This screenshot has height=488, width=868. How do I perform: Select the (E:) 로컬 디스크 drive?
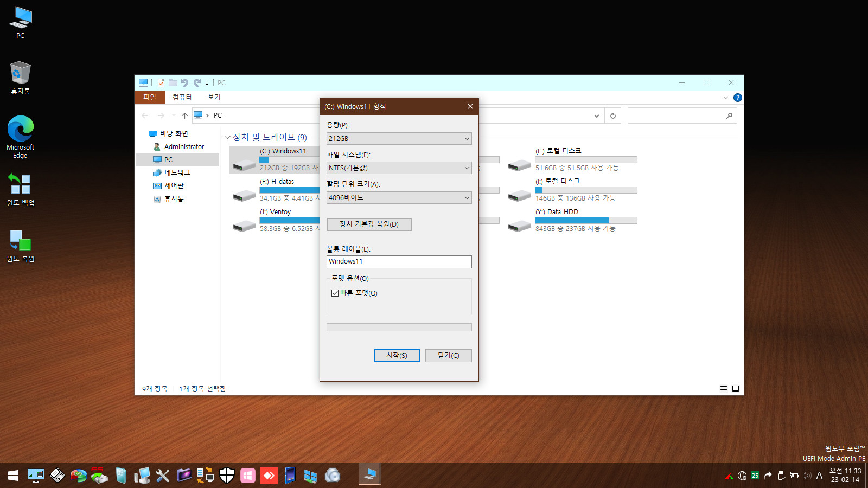[x=573, y=160]
